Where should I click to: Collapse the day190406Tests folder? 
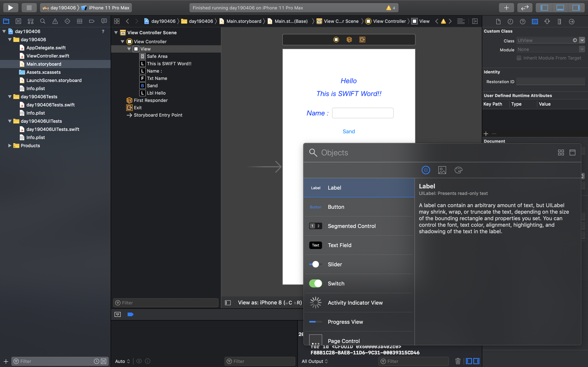[10, 97]
